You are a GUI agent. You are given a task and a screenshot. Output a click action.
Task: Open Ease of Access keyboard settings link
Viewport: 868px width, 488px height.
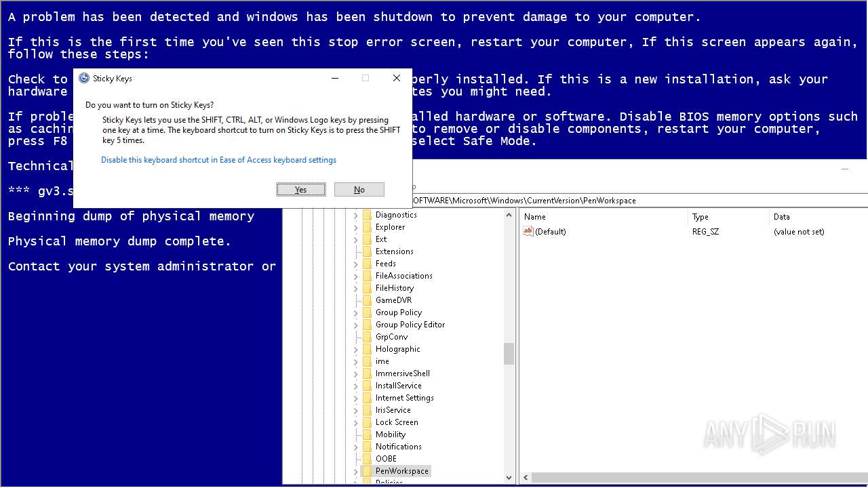click(x=218, y=160)
